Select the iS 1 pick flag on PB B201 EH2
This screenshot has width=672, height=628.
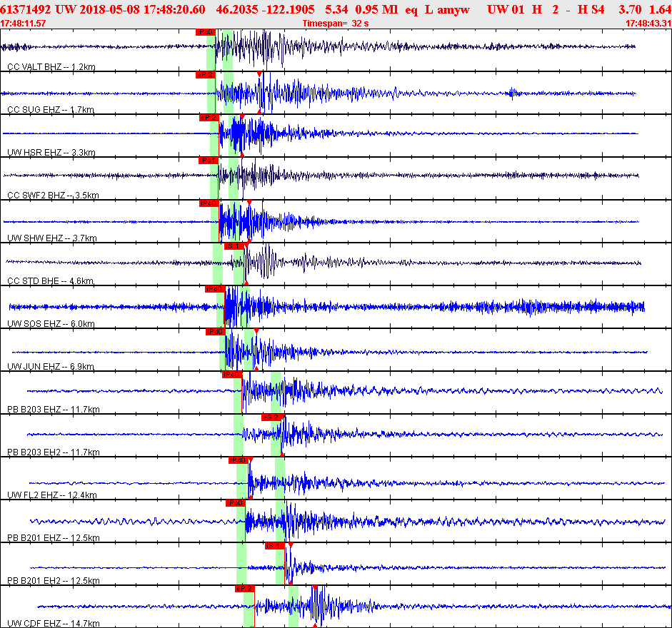pos(274,546)
